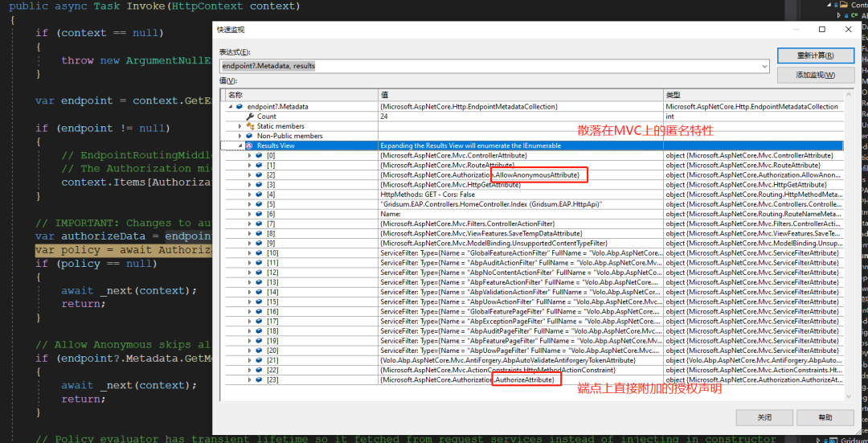Select the Count value 24 cell

(x=521, y=117)
